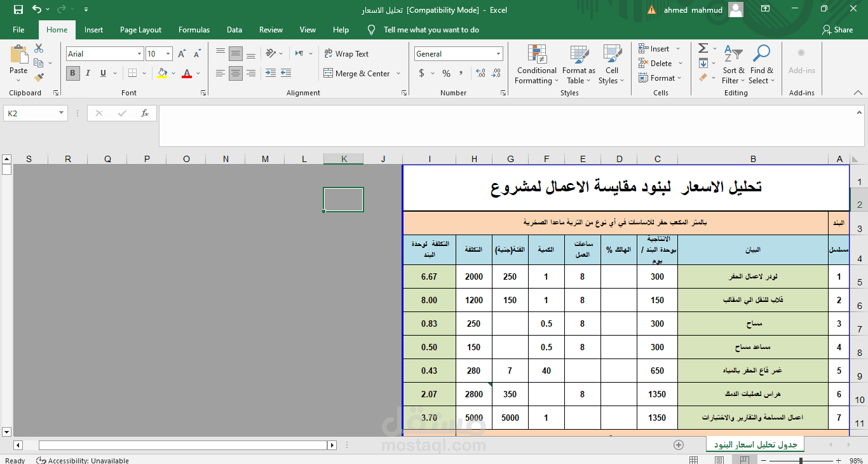The height and width of the screenshot is (464, 868).
Task: Toggle Wrap Text
Action: (x=346, y=54)
